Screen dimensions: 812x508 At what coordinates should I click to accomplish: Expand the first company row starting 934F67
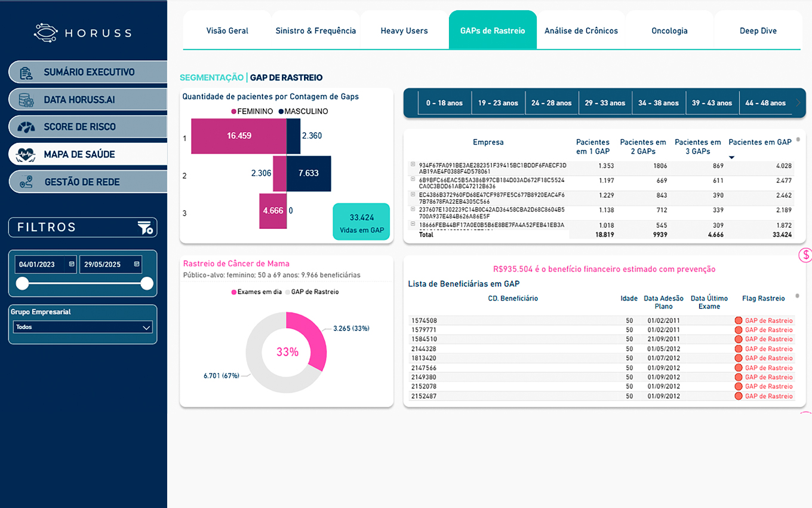click(x=413, y=164)
